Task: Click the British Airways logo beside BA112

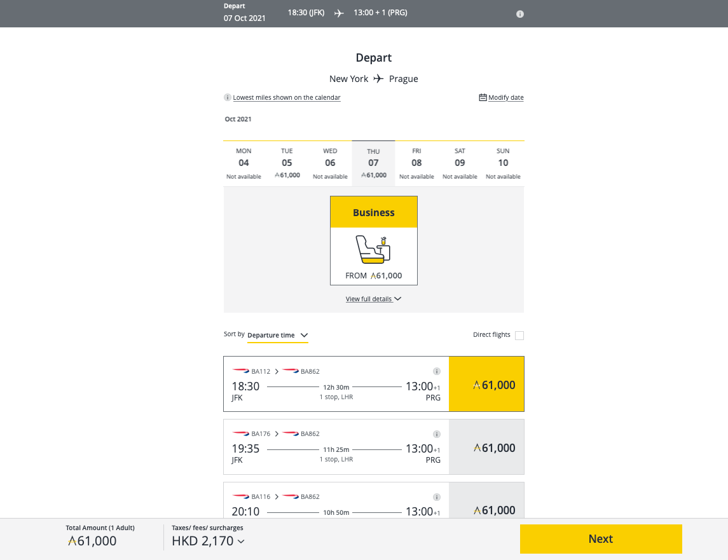Action: (x=241, y=371)
